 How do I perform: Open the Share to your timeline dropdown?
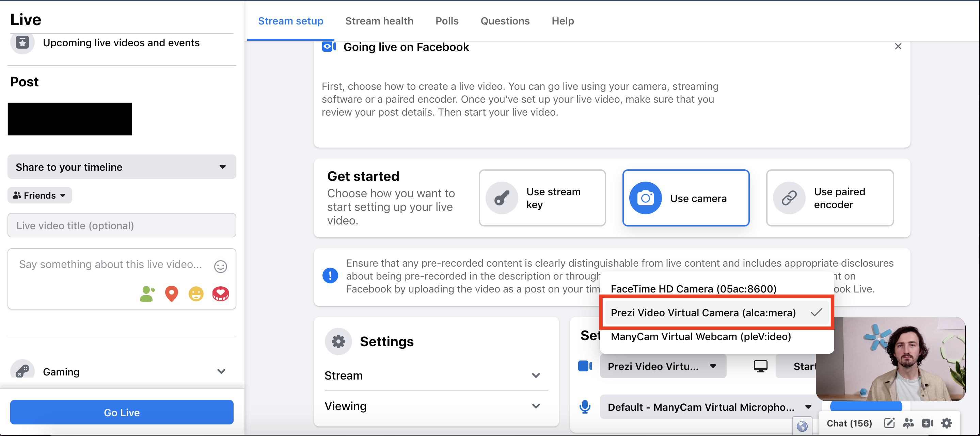pyautogui.click(x=122, y=167)
